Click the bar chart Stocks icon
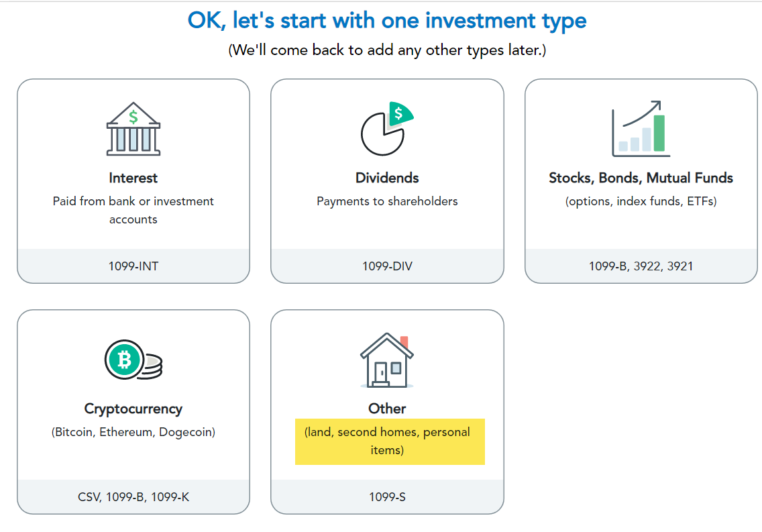762x532 pixels. tap(641, 129)
